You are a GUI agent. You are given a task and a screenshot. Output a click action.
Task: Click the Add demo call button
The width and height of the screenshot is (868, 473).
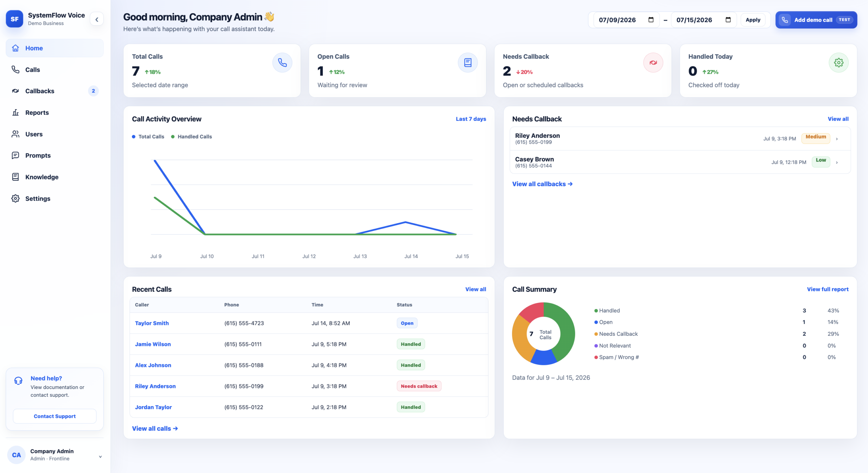click(x=816, y=20)
